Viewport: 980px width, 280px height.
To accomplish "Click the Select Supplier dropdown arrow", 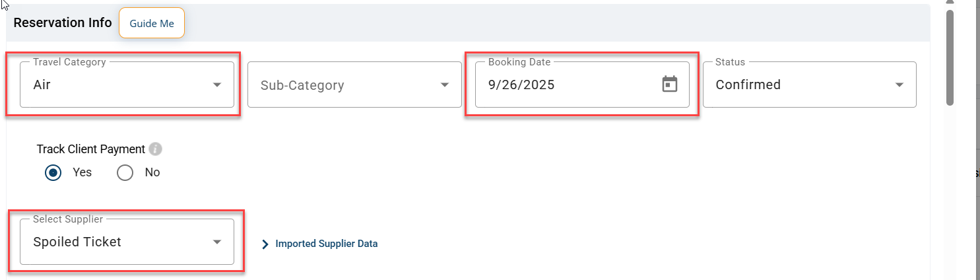I will (217, 242).
